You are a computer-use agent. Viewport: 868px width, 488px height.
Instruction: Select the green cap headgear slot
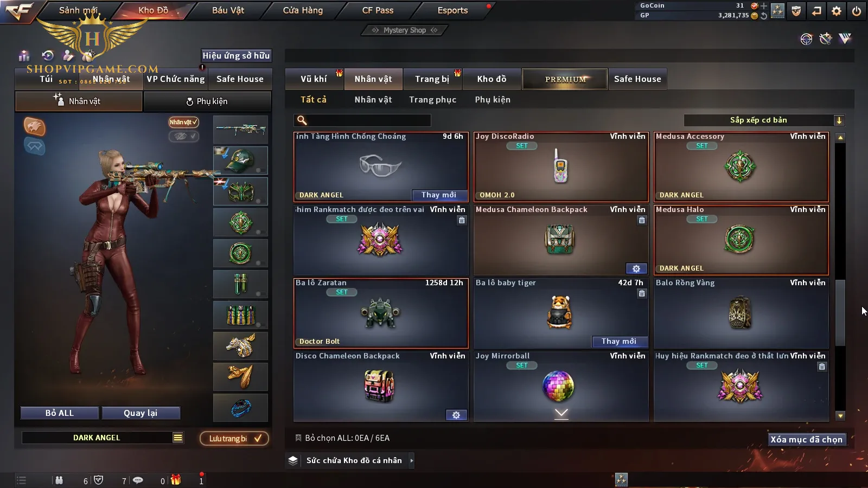click(240, 160)
